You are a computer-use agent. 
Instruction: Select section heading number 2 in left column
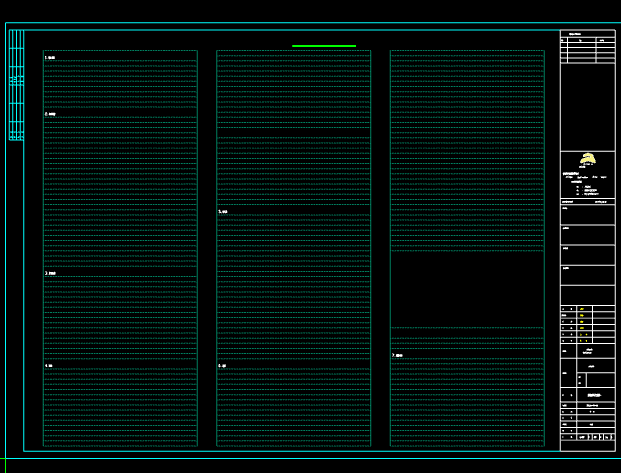pyautogui.click(x=50, y=114)
